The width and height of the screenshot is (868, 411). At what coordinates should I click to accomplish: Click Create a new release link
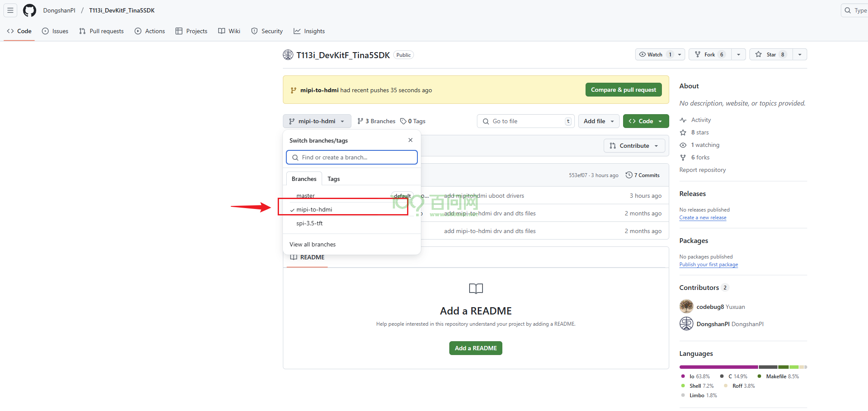702,218
